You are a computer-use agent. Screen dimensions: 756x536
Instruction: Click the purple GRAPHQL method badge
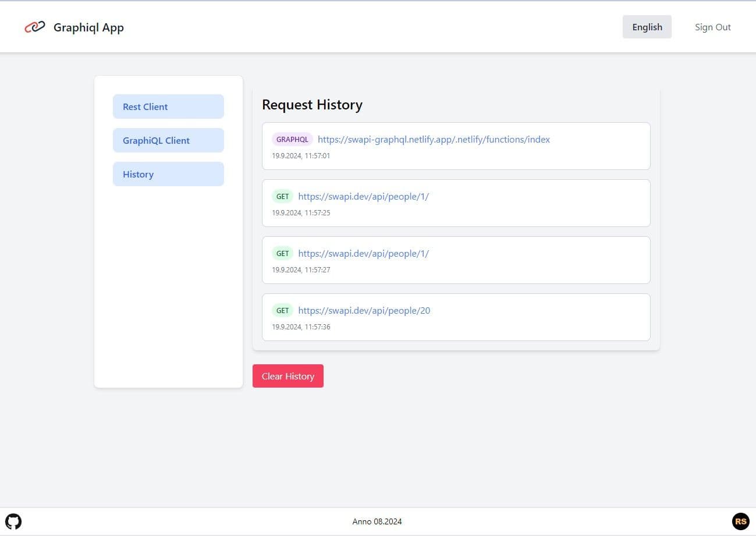(292, 140)
